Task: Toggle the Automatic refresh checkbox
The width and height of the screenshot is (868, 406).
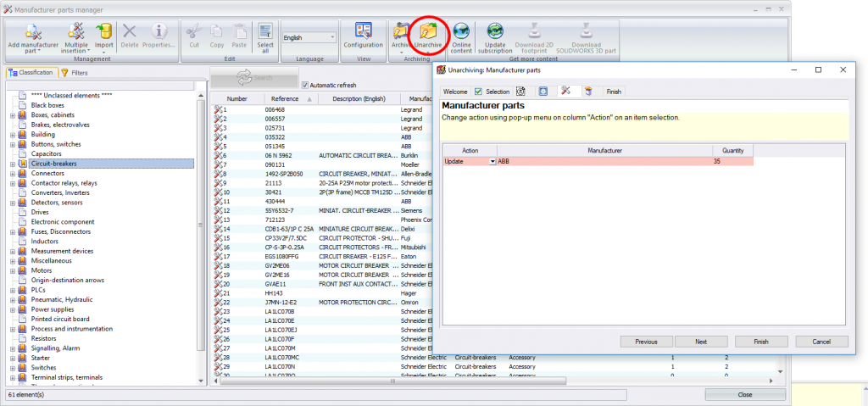Action: (x=305, y=86)
